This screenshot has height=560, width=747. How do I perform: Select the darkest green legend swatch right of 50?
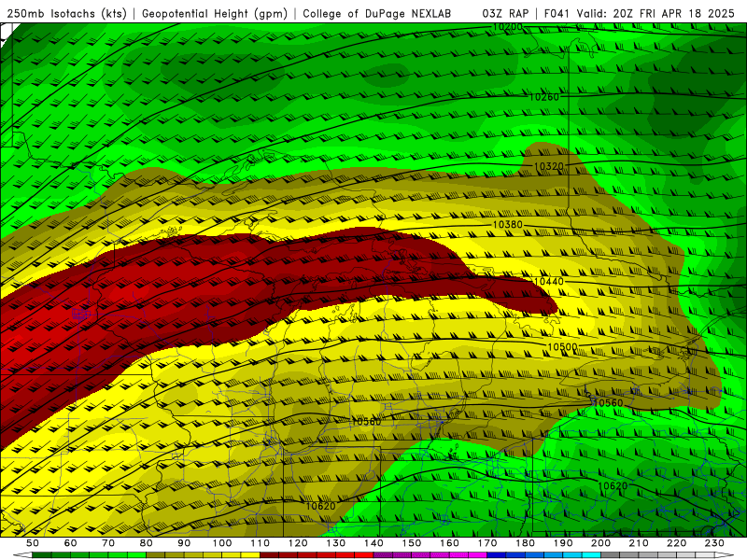point(42,555)
